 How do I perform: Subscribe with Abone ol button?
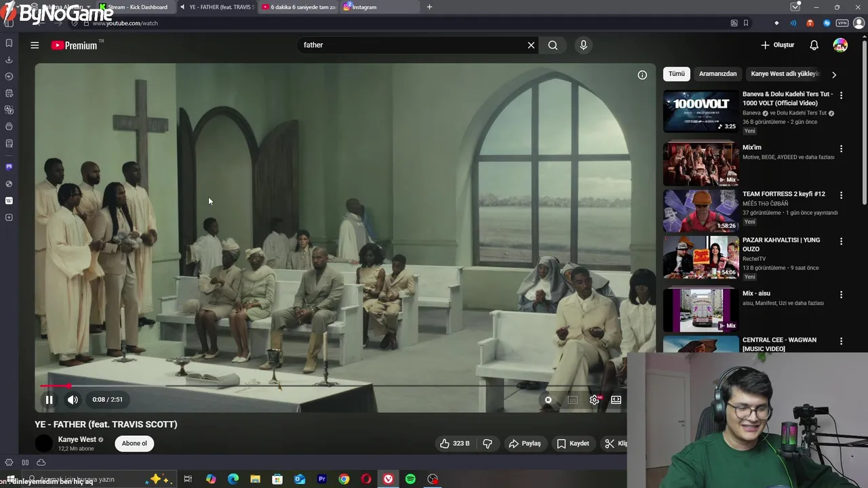point(134,443)
